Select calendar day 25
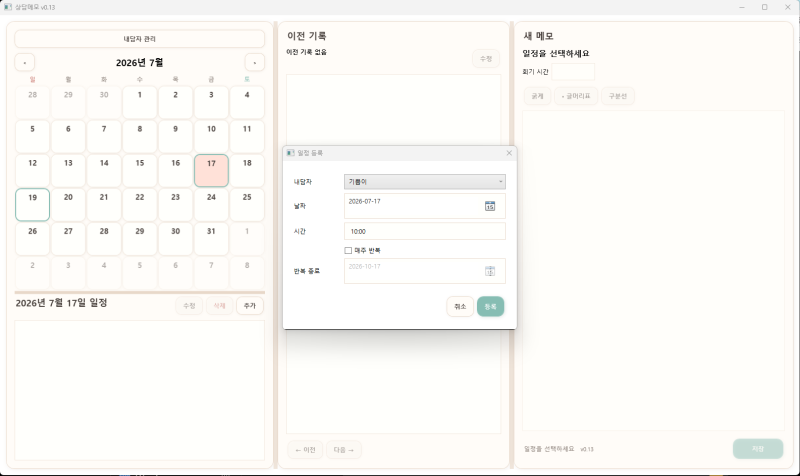 point(247,205)
